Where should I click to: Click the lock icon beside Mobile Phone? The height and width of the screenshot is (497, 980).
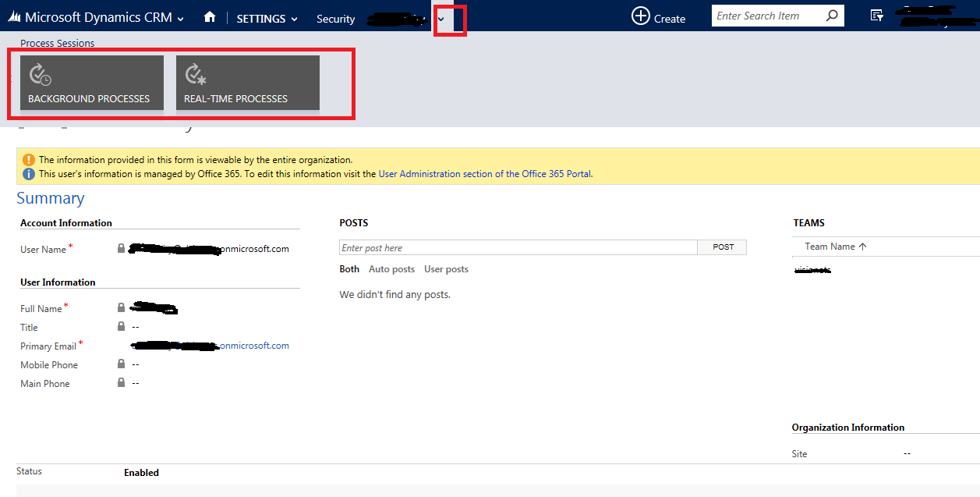pyautogui.click(x=121, y=364)
